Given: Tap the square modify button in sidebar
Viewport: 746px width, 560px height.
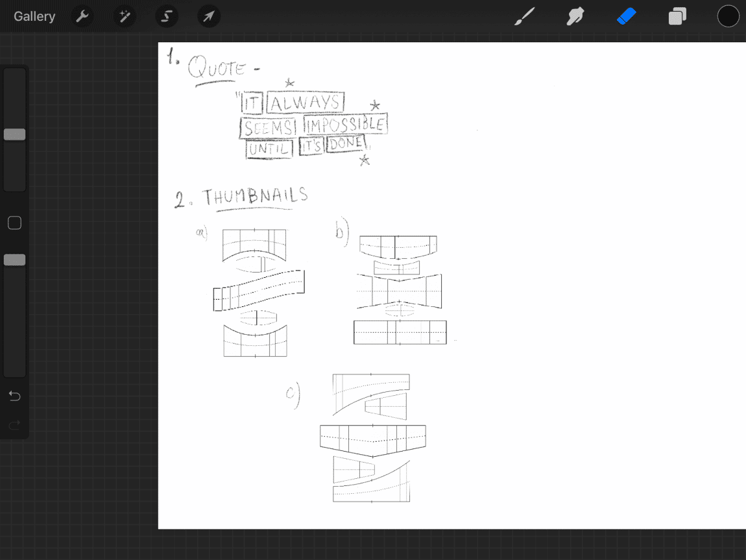Looking at the screenshot, I should click(x=15, y=223).
